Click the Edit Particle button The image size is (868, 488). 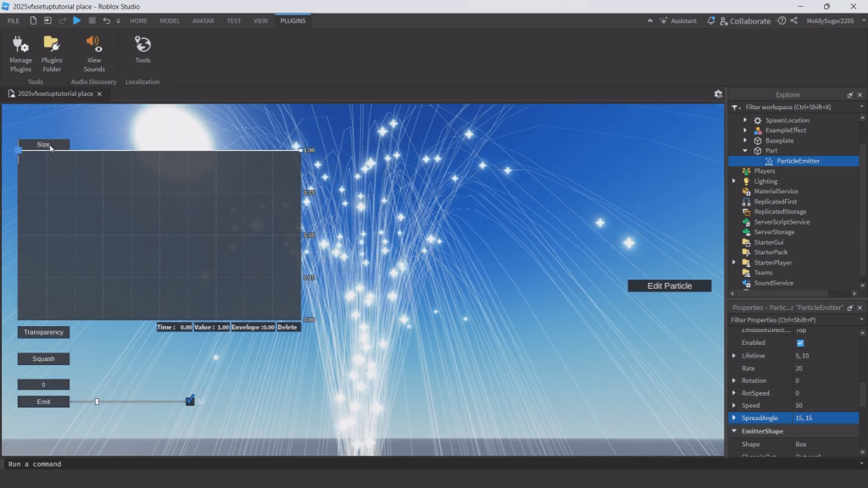[x=670, y=286]
